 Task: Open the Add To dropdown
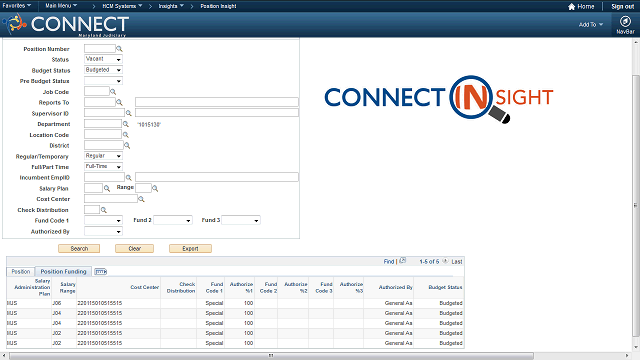pos(591,24)
